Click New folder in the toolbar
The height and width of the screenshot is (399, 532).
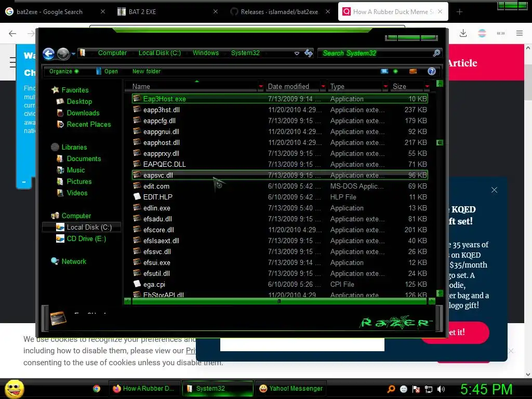click(x=146, y=71)
